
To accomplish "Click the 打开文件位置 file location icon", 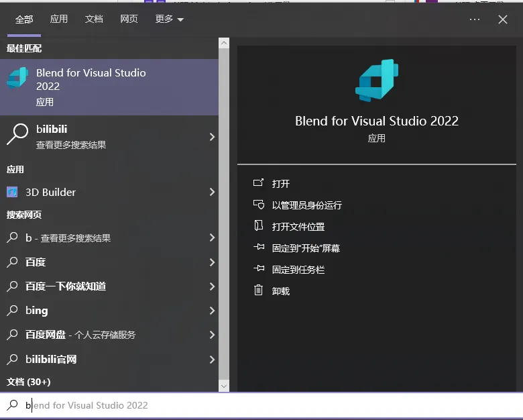I will 259,226.
